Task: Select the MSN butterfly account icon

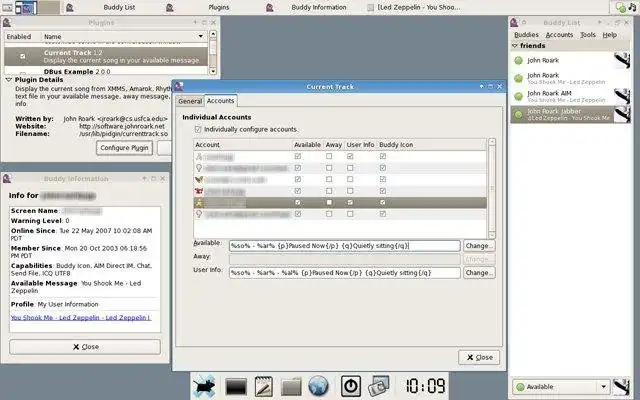Action: [199, 179]
